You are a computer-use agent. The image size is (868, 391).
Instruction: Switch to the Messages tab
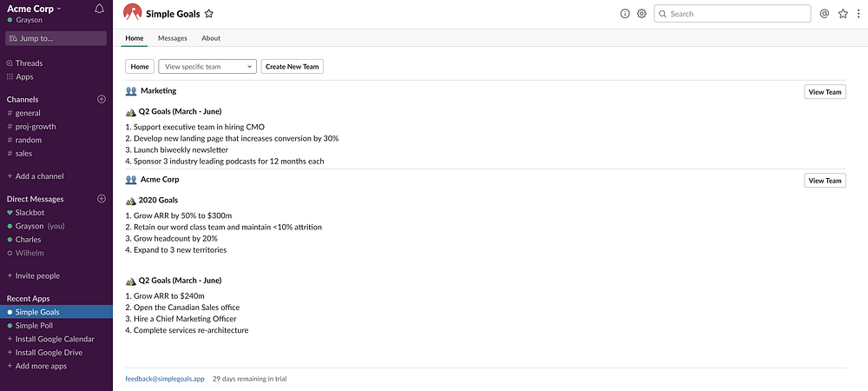pyautogui.click(x=172, y=38)
